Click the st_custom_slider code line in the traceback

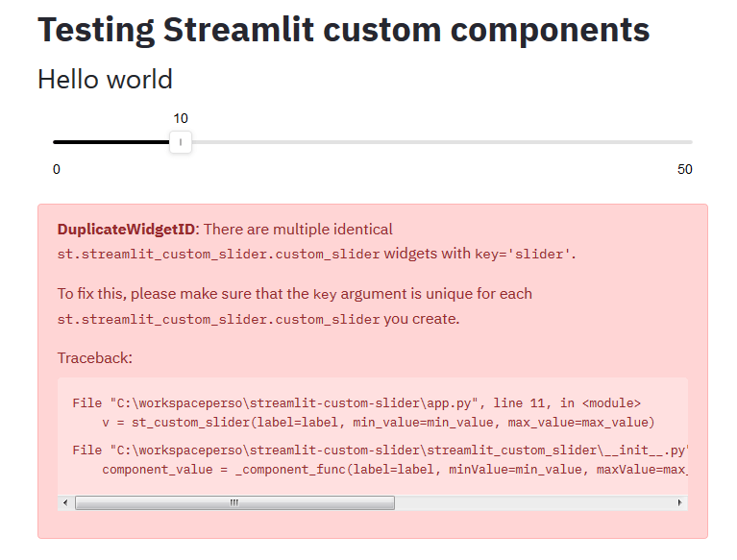378,423
